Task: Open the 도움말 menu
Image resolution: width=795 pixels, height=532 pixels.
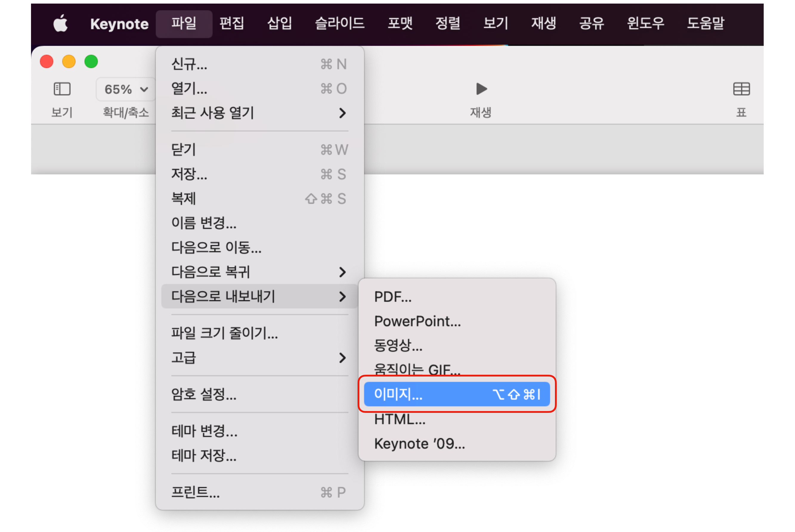Action: click(705, 24)
